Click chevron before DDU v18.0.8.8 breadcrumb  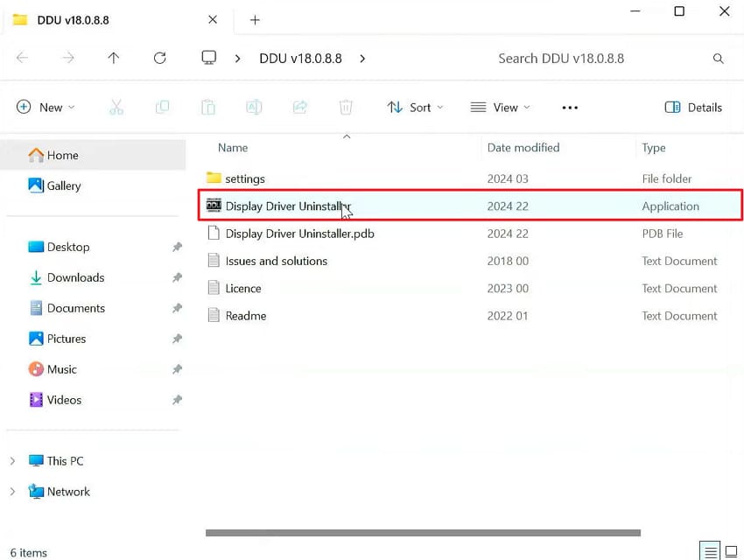(x=237, y=59)
